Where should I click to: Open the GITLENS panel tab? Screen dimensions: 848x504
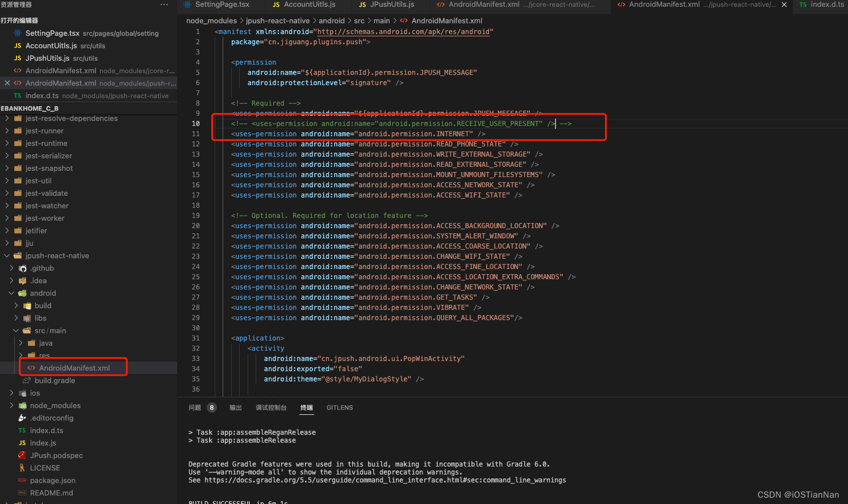click(340, 408)
